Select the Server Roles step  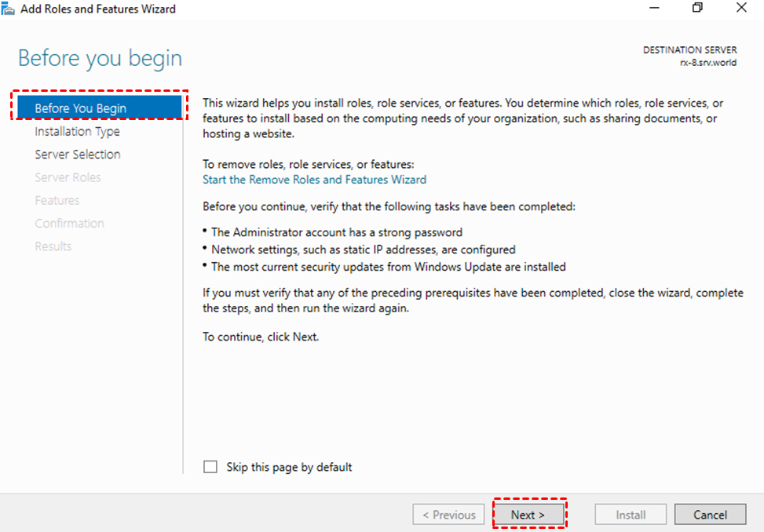point(68,177)
